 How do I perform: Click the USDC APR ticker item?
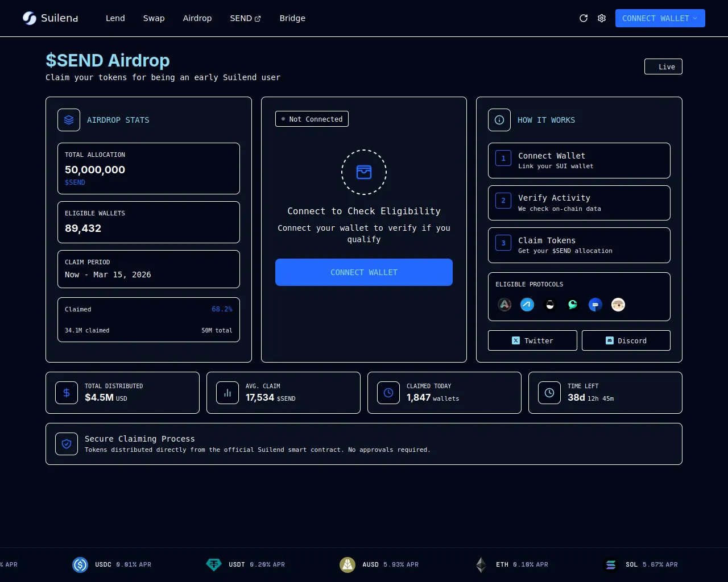click(x=112, y=564)
